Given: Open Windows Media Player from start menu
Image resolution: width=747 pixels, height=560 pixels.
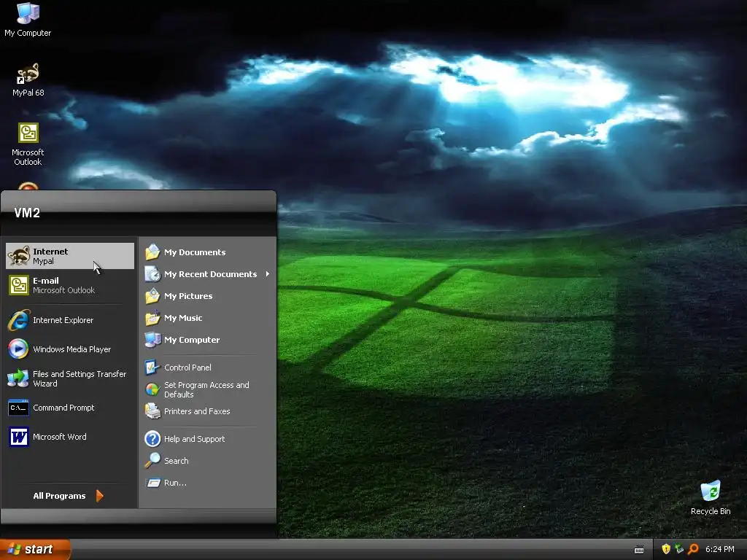Looking at the screenshot, I should point(70,349).
